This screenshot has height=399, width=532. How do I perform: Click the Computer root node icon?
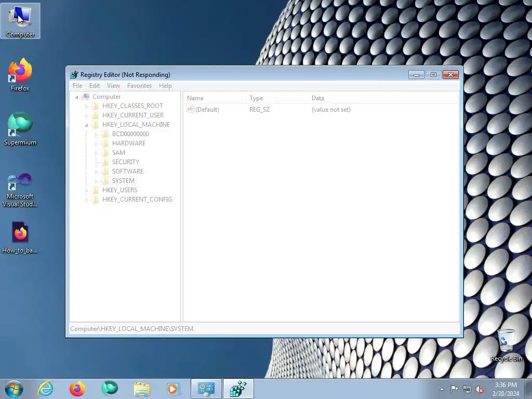pos(86,97)
